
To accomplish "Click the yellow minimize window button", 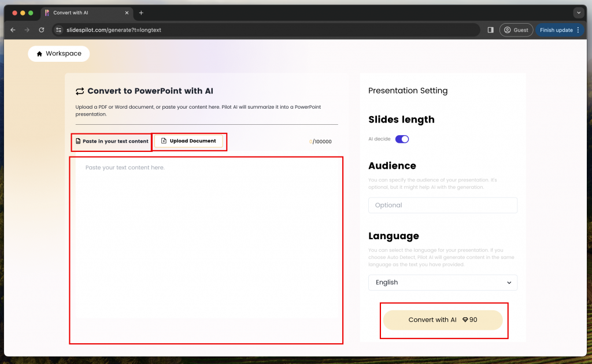I will click(x=23, y=13).
